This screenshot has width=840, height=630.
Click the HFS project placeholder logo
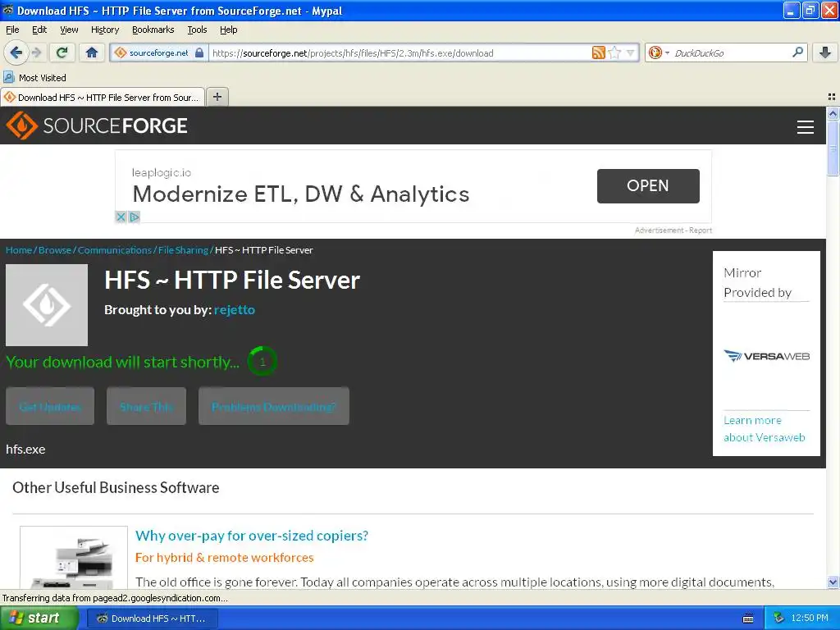47,305
